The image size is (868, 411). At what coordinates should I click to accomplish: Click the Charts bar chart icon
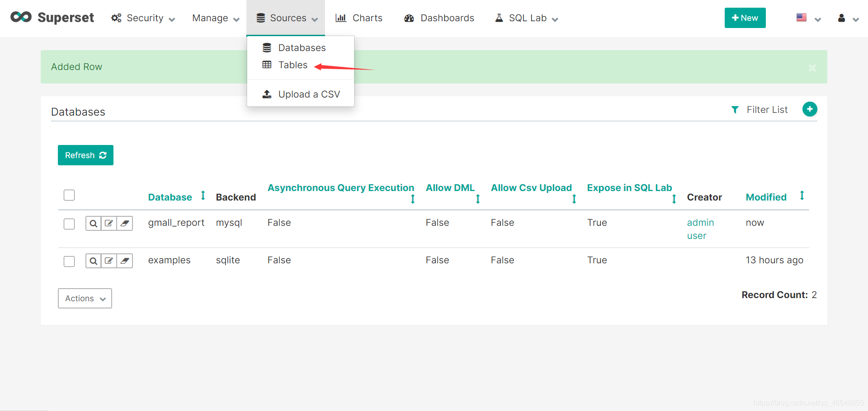[341, 18]
